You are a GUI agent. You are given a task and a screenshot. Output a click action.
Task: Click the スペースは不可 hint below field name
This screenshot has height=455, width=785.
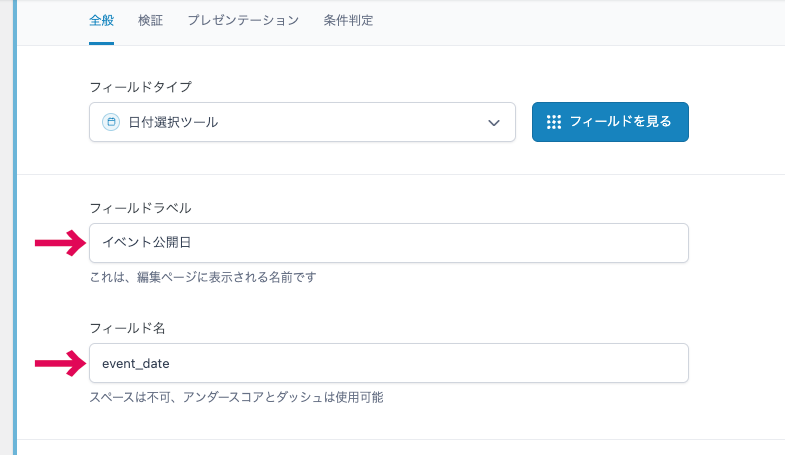pos(236,397)
